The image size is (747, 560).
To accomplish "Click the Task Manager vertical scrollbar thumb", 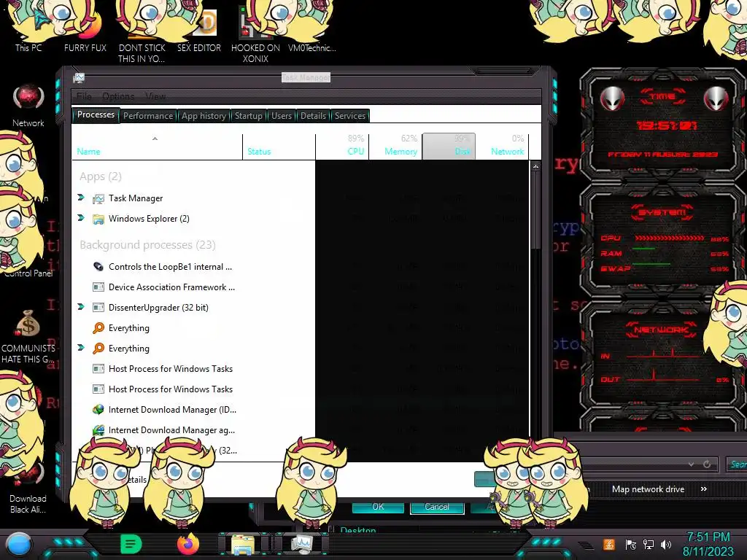I will 536,211.
